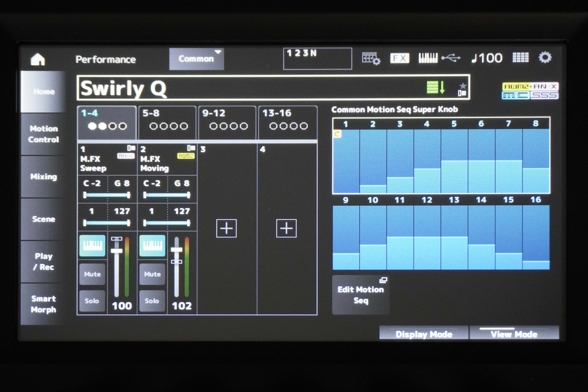Image resolution: width=588 pixels, height=392 pixels.
Task: Open the Common part dropdown
Action: coord(196,59)
